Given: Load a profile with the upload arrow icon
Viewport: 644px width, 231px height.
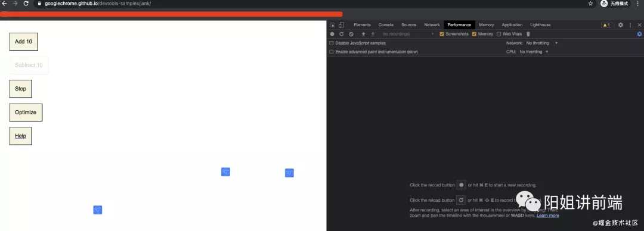Looking at the screenshot, I should [x=364, y=34].
